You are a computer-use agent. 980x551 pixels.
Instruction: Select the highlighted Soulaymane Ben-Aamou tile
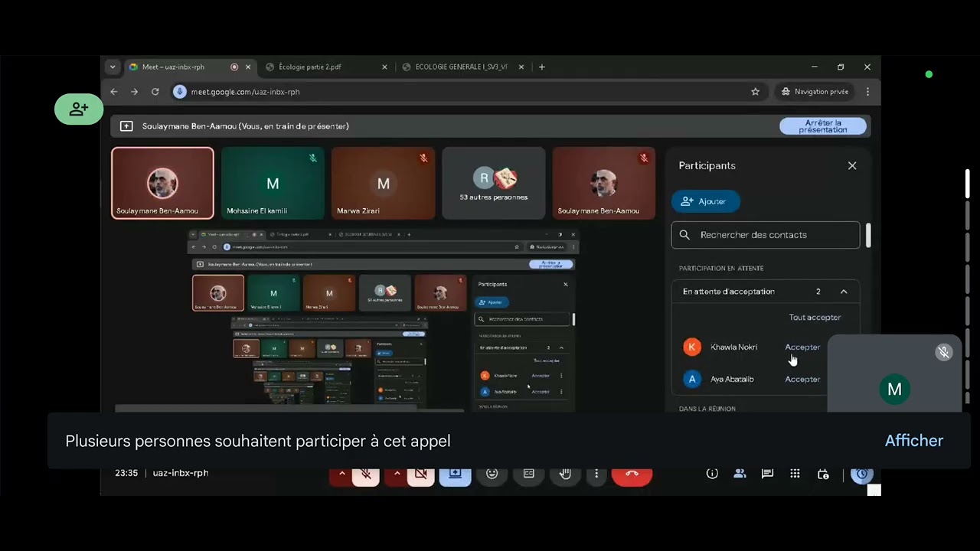pyautogui.click(x=162, y=183)
